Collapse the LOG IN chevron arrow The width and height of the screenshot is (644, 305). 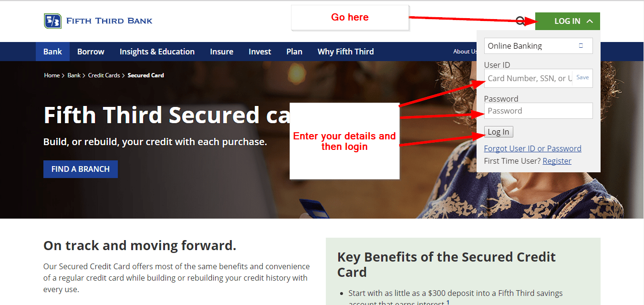point(590,21)
